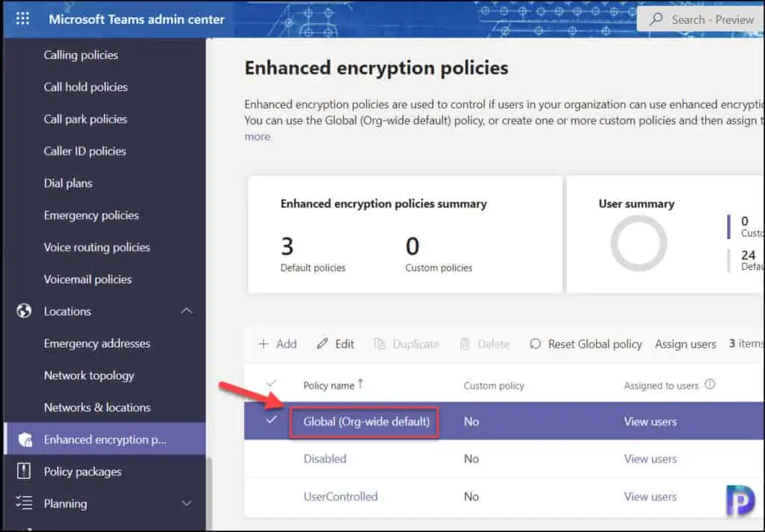Click '24' in User summary

click(x=748, y=255)
